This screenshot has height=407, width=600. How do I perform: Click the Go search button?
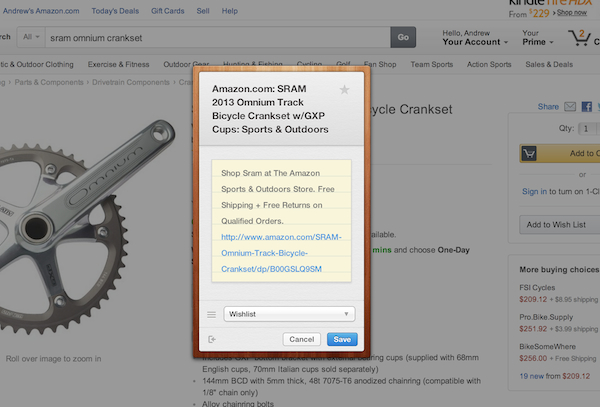coord(403,37)
